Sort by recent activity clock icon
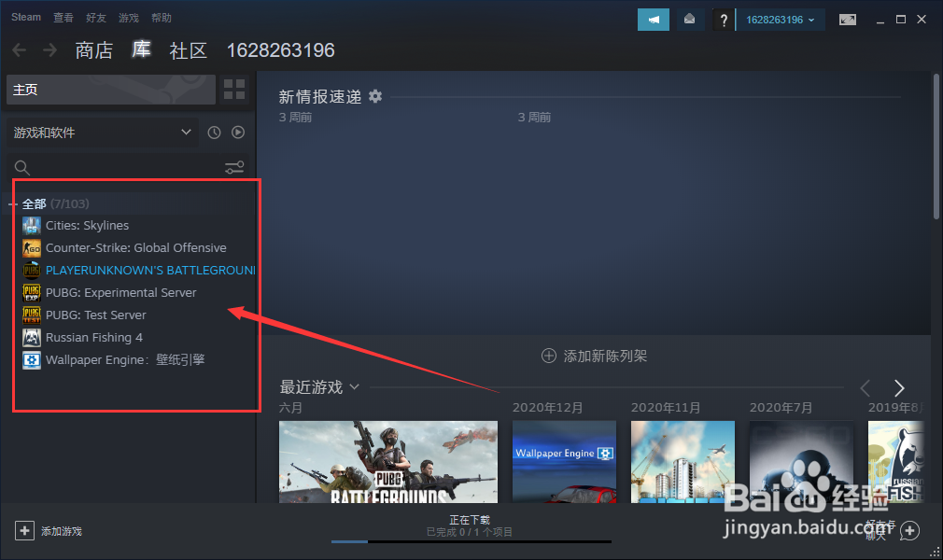The image size is (943, 560). [214, 133]
